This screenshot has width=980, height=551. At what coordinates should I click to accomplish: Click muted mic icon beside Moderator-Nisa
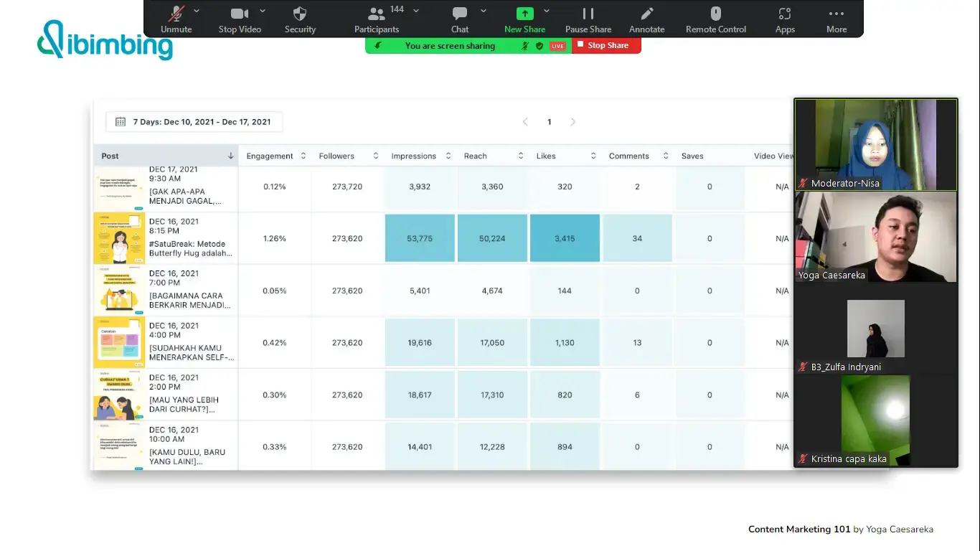tap(804, 184)
